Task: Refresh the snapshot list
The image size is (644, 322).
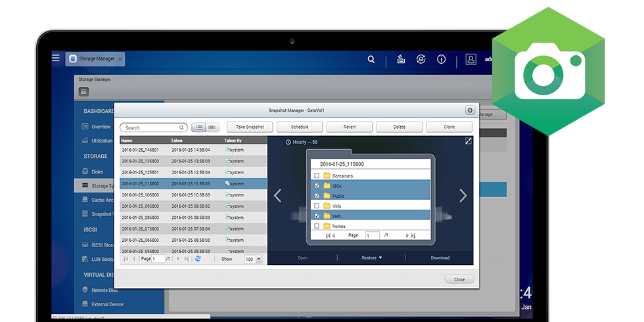Action: point(198,259)
